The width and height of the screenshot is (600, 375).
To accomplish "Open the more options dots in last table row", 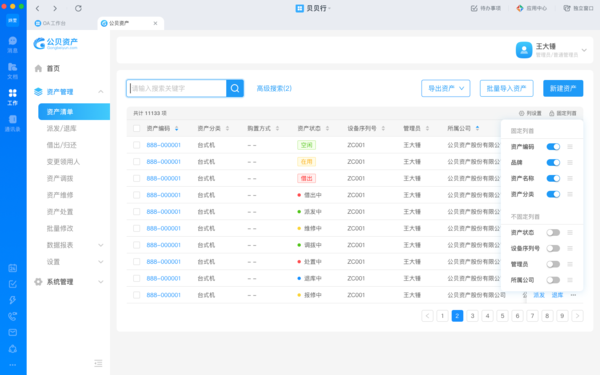I will pyautogui.click(x=573, y=295).
